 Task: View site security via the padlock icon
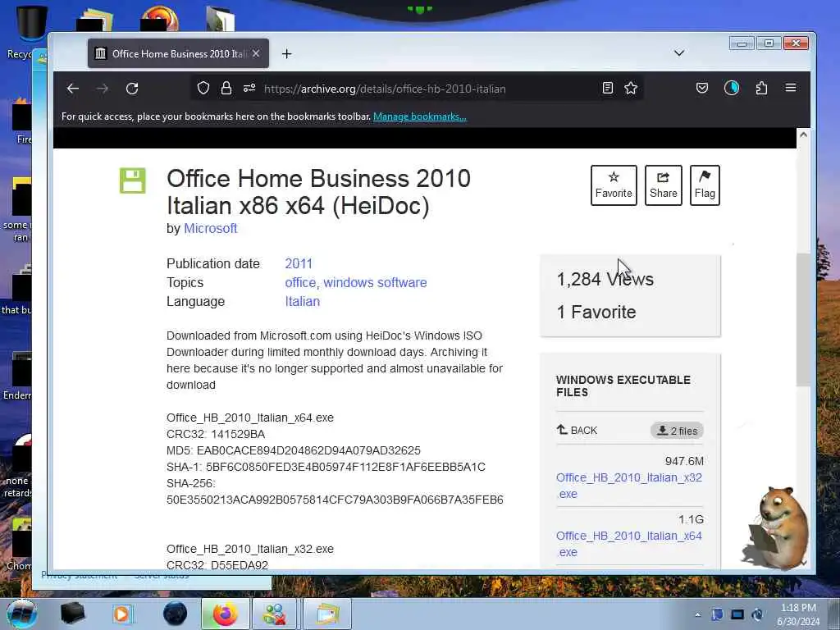[226, 88]
